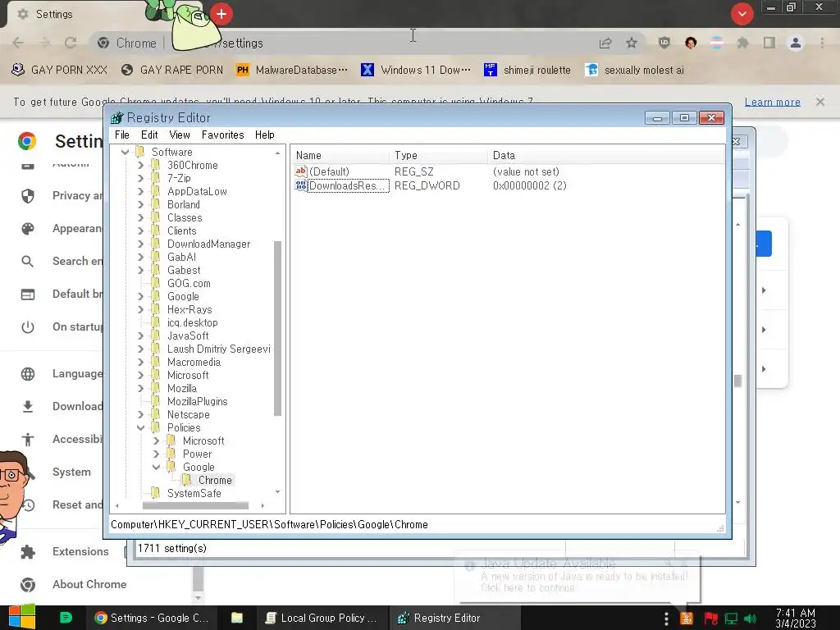Open the Windows 11 Dow... bookmark
The image size is (840, 630).
[416, 71]
